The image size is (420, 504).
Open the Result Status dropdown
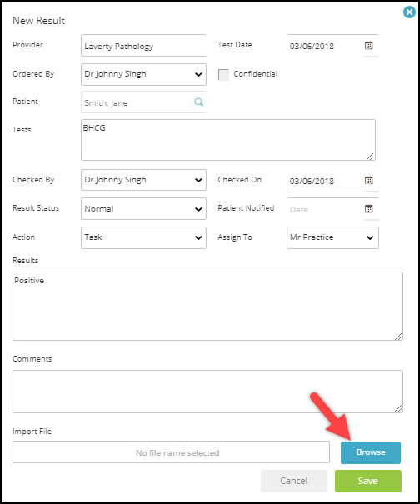point(144,209)
